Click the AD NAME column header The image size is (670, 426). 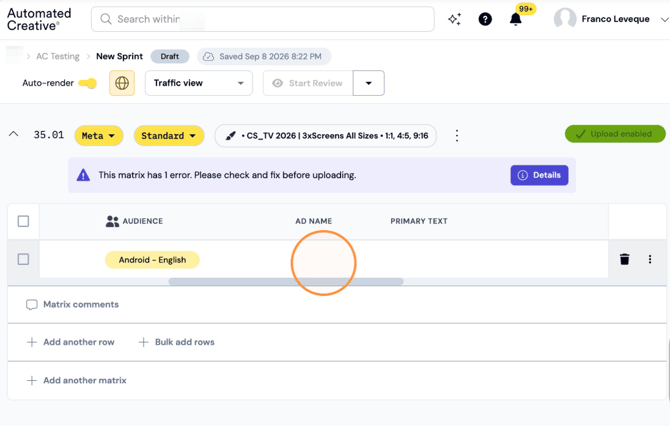point(314,221)
